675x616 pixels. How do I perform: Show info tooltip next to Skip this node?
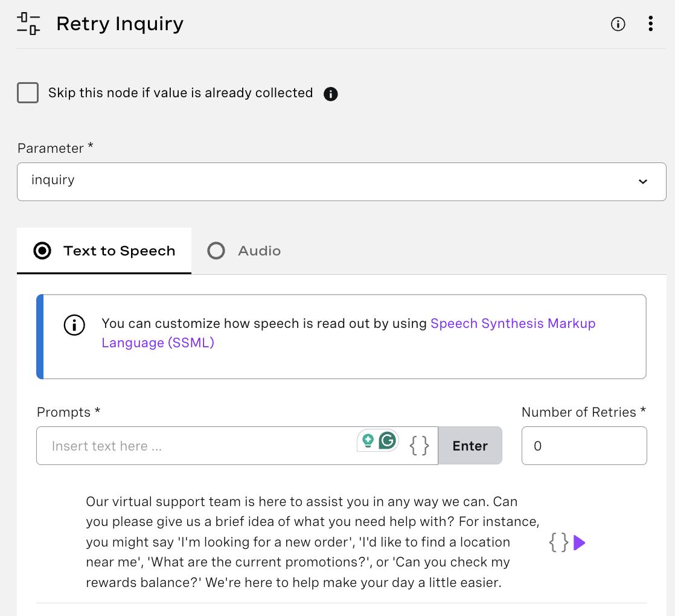point(331,94)
